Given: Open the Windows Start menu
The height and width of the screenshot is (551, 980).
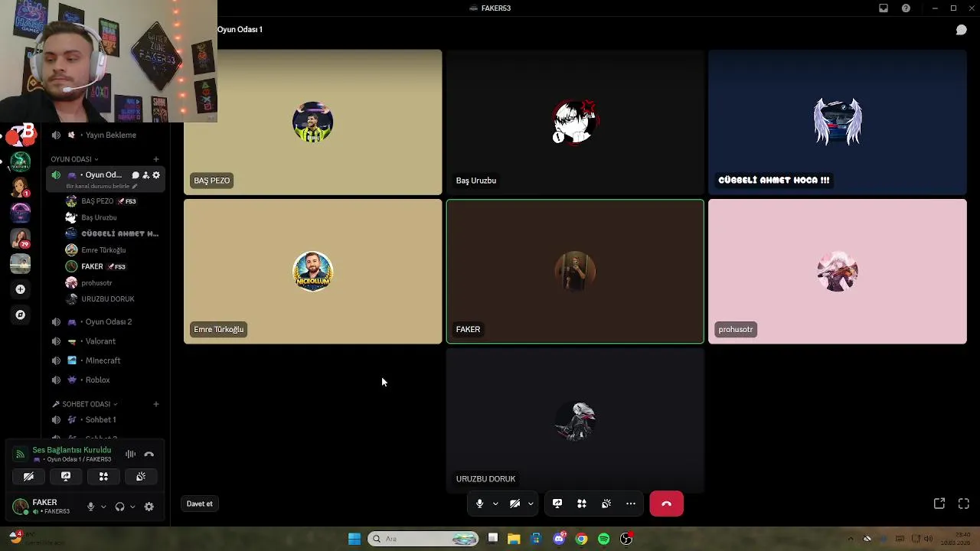Looking at the screenshot, I should 354,539.
